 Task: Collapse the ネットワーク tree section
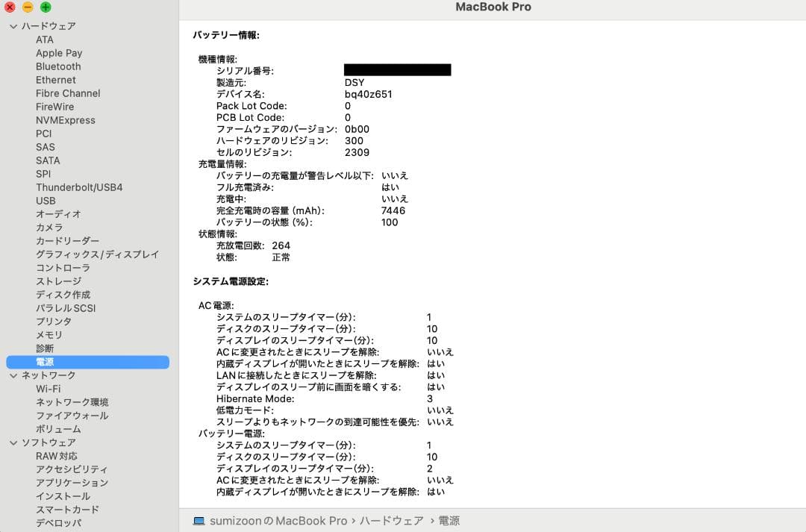(13, 375)
